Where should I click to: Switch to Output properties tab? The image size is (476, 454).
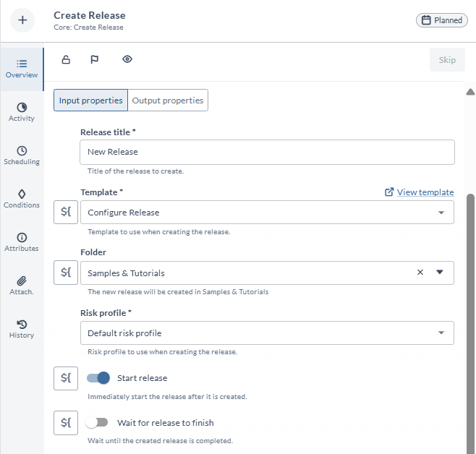[x=168, y=100]
